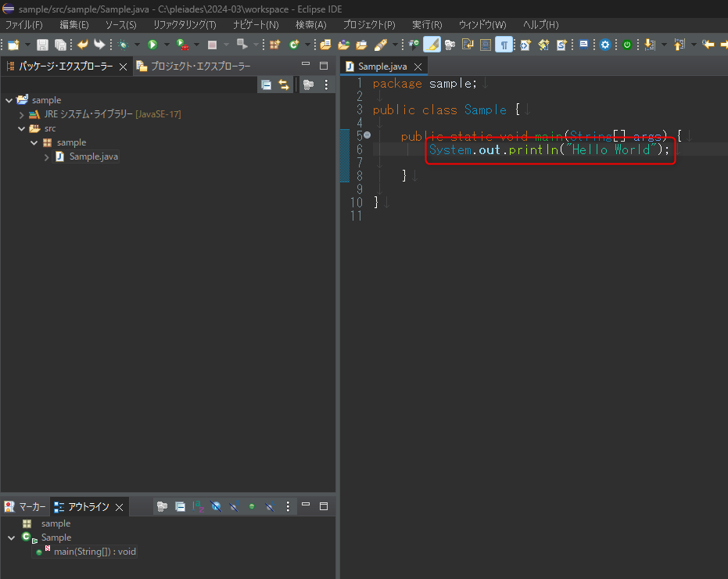The image size is (728, 579).
Task: Collapse main method with fold marker on line 5
Action: coord(368,135)
